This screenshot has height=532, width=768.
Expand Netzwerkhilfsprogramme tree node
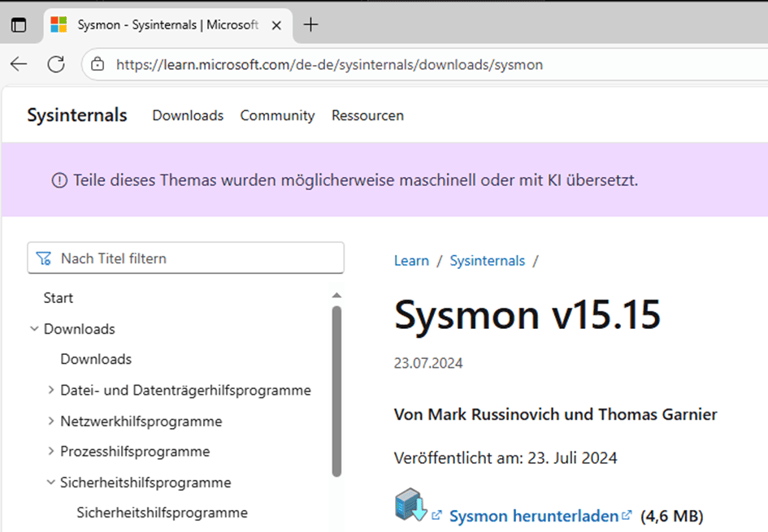[51, 422]
